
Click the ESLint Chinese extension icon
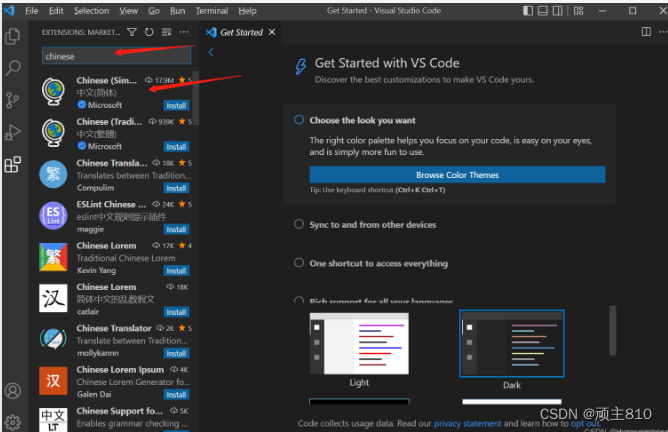click(x=53, y=216)
